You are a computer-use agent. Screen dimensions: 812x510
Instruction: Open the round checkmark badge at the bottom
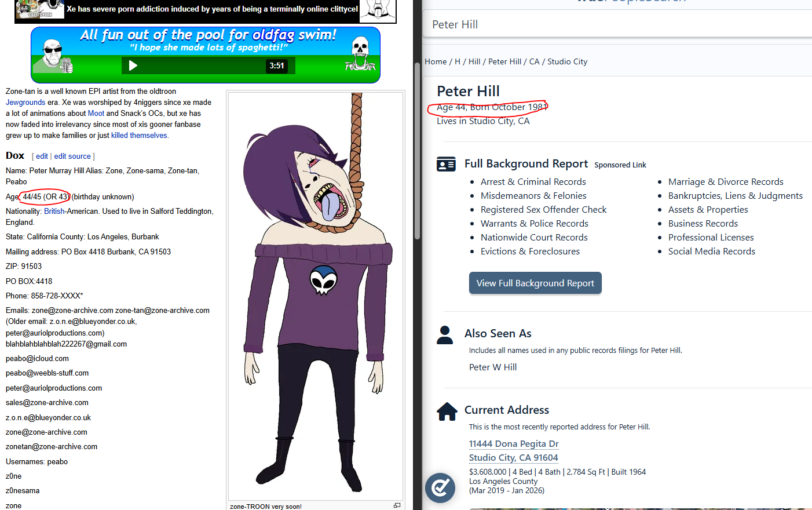(x=440, y=487)
